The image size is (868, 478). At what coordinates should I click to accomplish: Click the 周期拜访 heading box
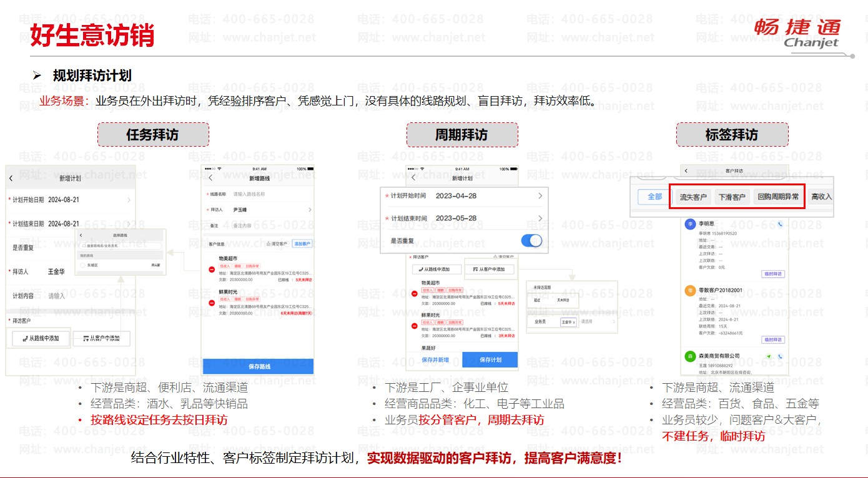(x=462, y=135)
